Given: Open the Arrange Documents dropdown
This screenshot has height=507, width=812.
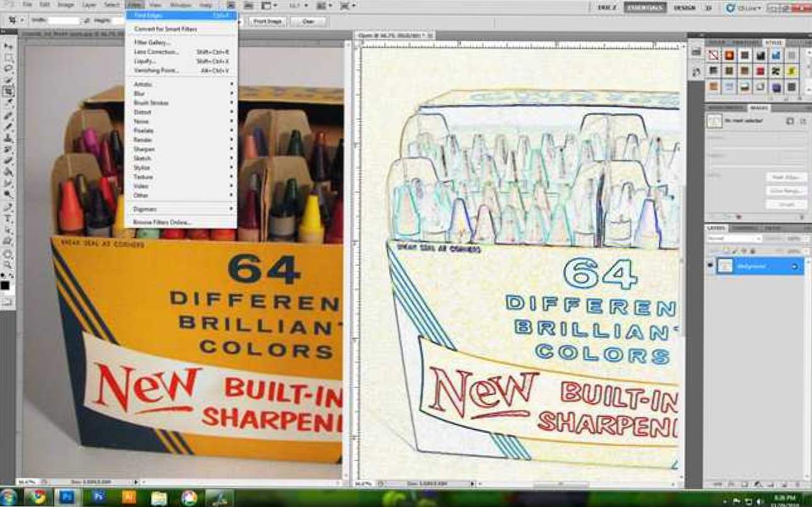Looking at the screenshot, I should (x=324, y=5).
